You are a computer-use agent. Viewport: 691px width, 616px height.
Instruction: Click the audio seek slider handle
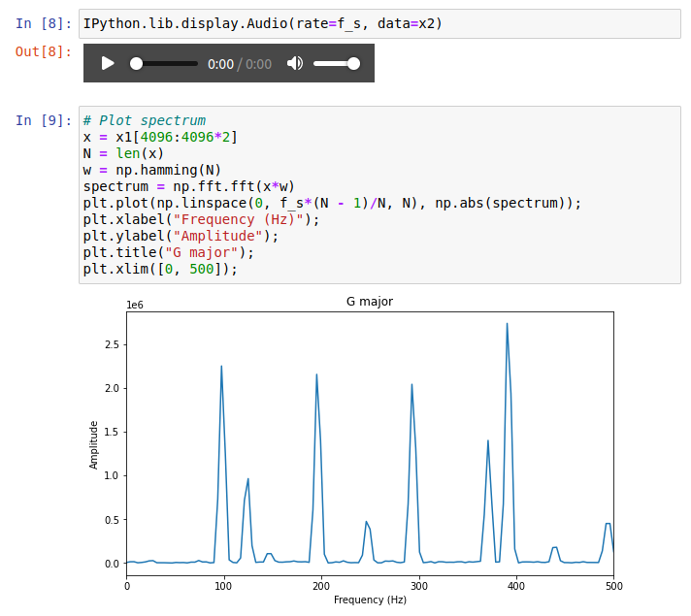tap(136, 63)
